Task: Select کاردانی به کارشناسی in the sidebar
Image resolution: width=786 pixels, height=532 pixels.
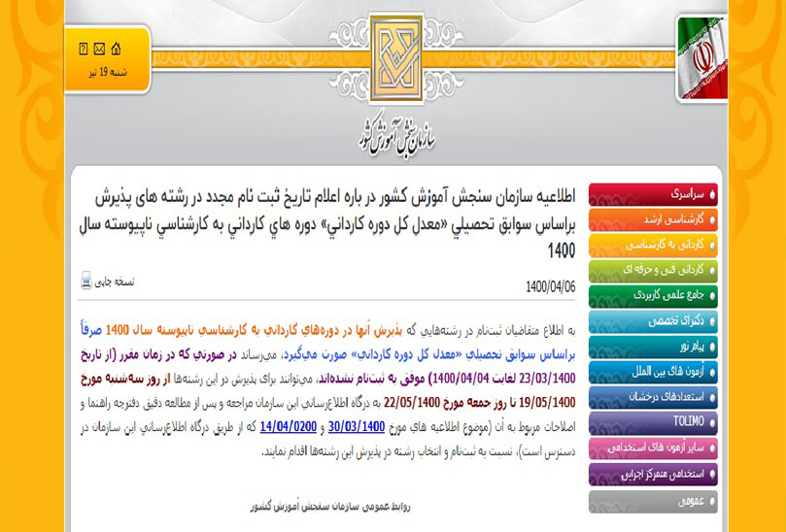Action: [x=653, y=246]
